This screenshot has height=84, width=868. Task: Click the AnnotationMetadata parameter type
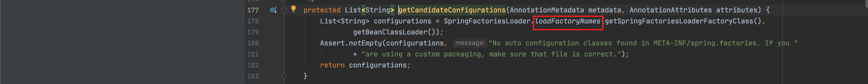point(547,10)
